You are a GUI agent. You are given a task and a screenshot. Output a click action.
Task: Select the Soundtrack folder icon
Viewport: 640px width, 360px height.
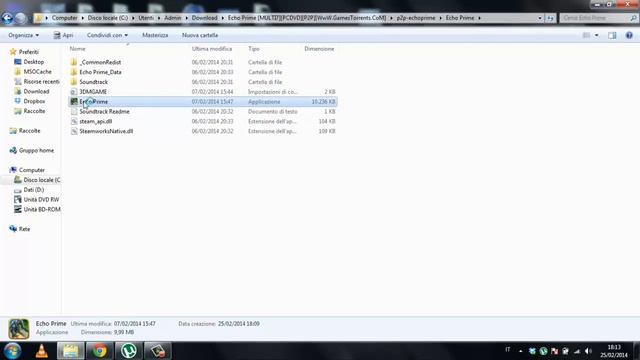73,82
